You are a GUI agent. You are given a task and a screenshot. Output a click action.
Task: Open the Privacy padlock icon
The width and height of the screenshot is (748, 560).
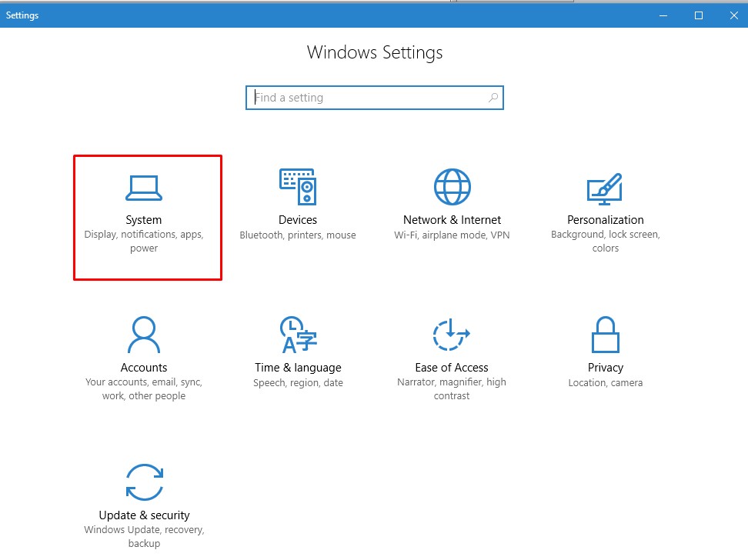click(606, 335)
